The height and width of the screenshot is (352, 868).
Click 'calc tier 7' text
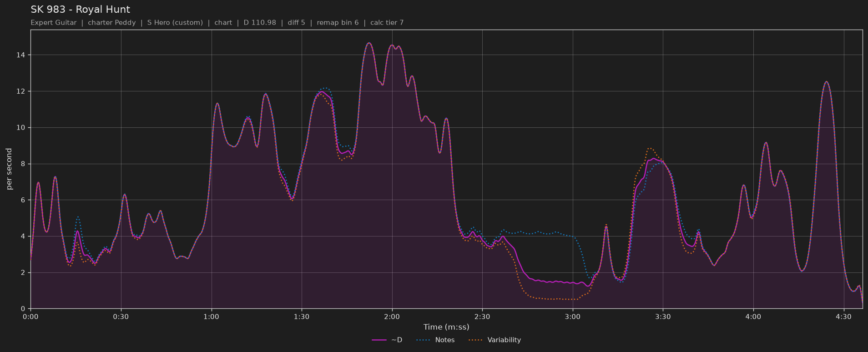[387, 23]
